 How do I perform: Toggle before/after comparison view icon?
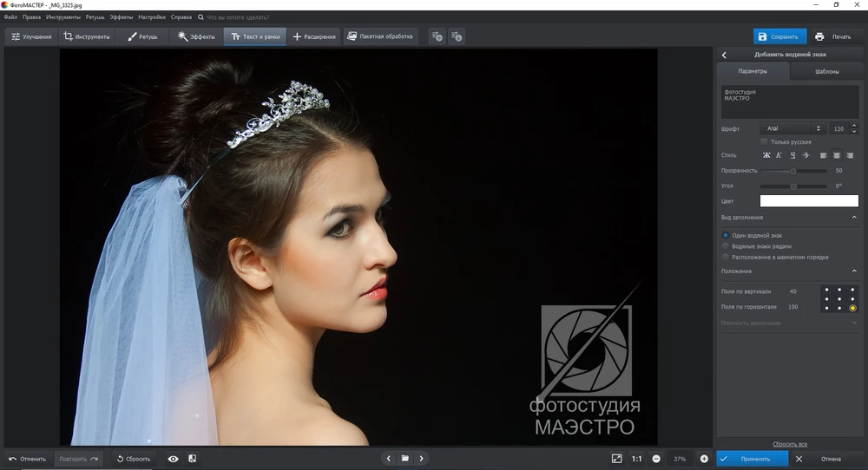pyautogui.click(x=192, y=459)
